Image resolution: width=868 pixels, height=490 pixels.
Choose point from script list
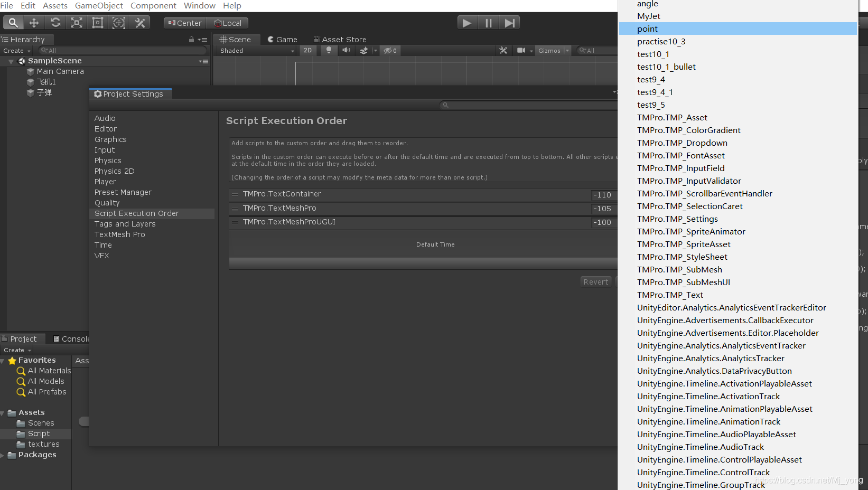738,29
